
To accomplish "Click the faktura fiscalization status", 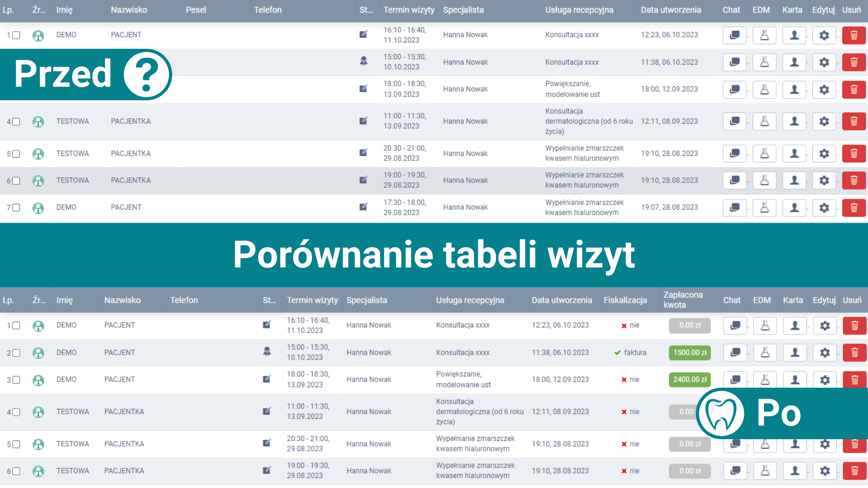I will 630,352.
